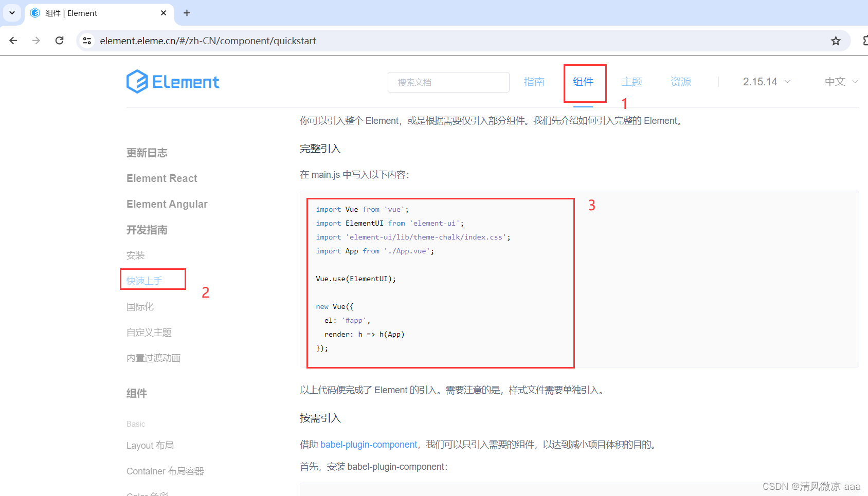Click the 按需引入 heading
Image resolution: width=868 pixels, height=496 pixels.
(320, 418)
